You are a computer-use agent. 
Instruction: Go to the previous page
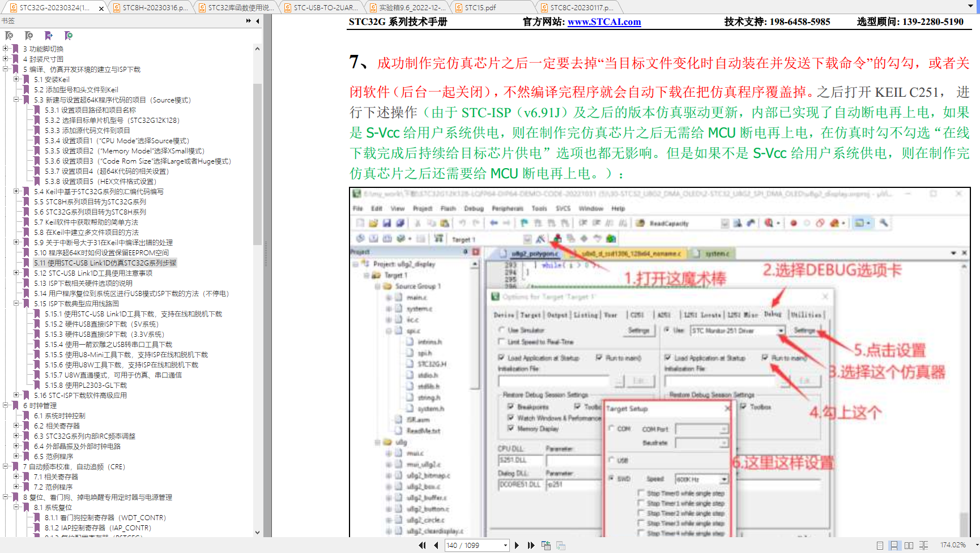[436, 545]
